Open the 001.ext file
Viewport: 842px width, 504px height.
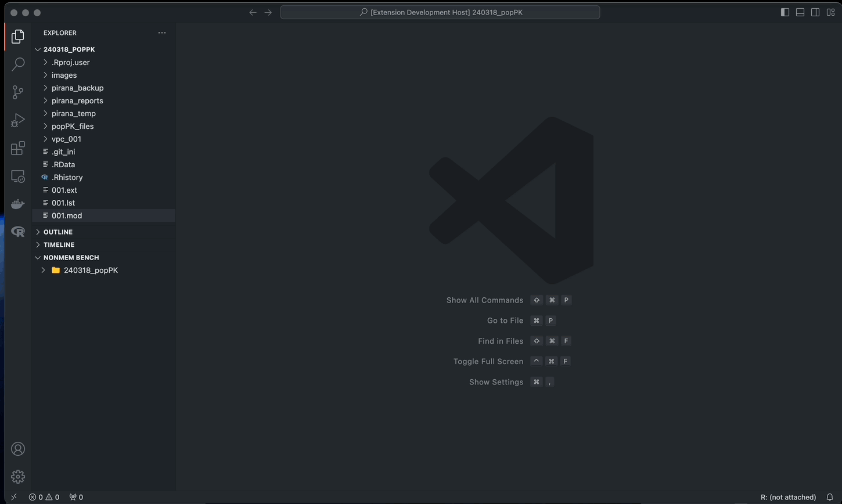[x=104, y=190]
